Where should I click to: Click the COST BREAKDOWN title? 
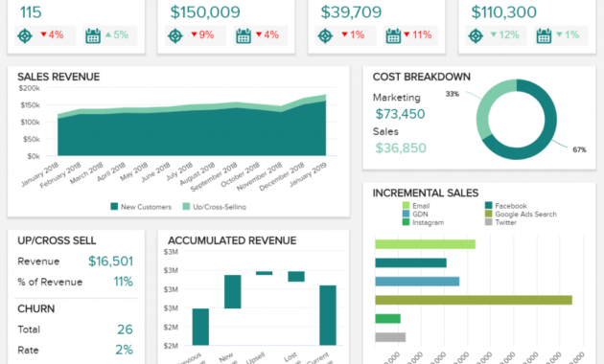422,77
